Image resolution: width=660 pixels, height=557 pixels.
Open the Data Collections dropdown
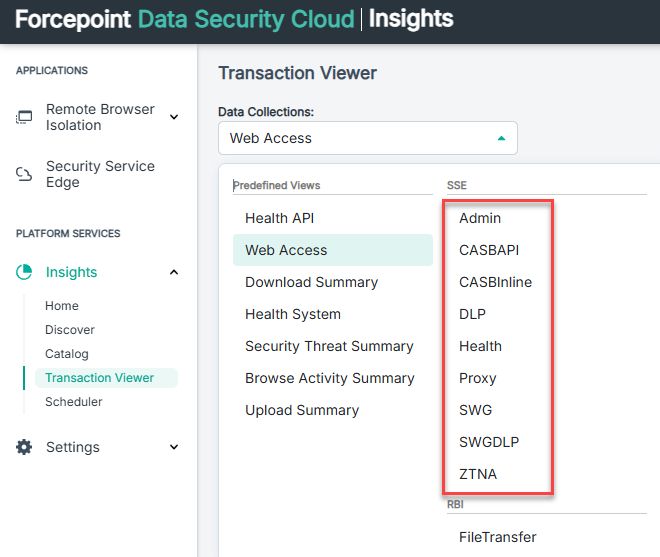tap(367, 138)
